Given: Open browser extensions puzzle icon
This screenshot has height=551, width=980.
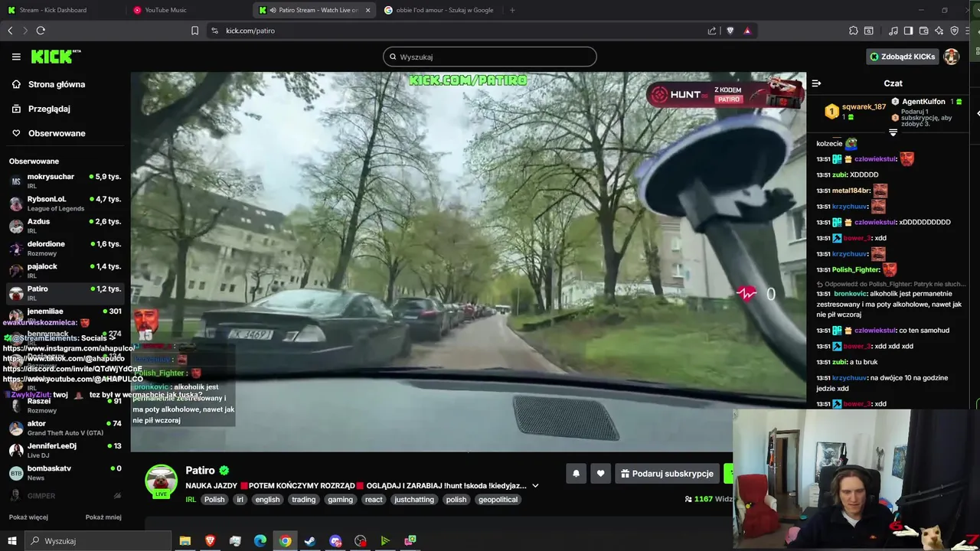Looking at the screenshot, I should coord(853,31).
